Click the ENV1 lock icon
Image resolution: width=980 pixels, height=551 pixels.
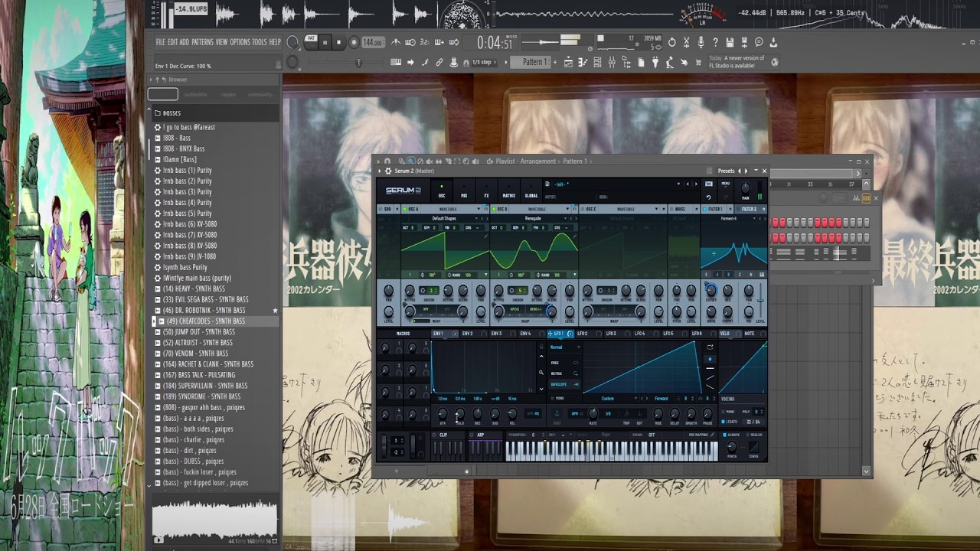541,347
